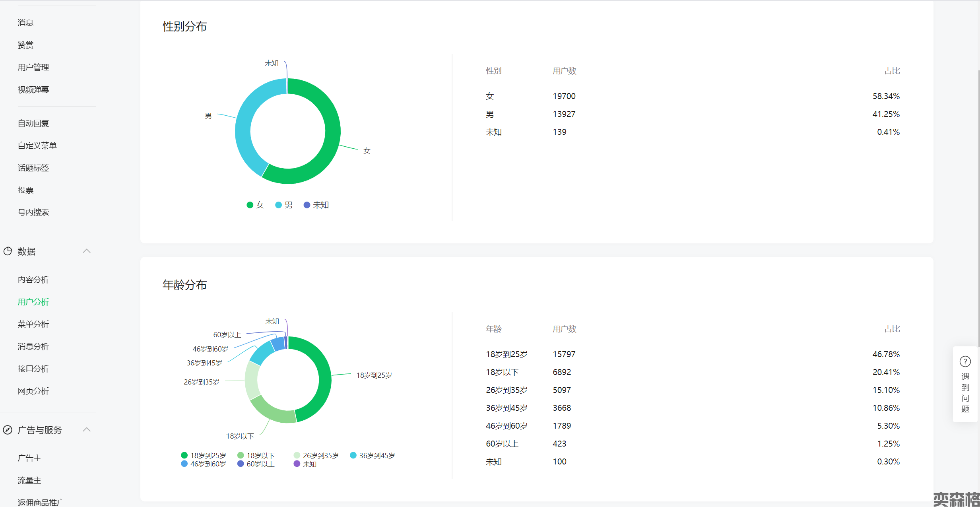Click the 广告与服务 compass icon
The image size is (980, 507).
(8, 430)
